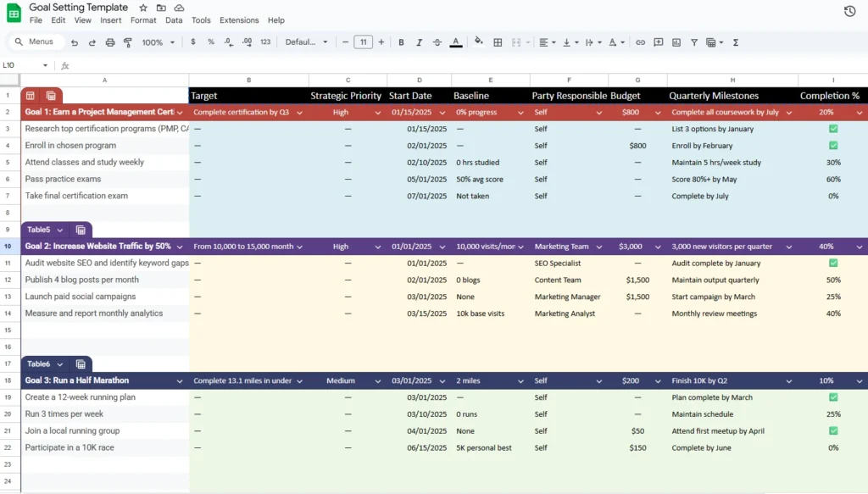Check the completion checkbox for Pass practice exams
The height and width of the screenshot is (494, 868).
click(833, 179)
